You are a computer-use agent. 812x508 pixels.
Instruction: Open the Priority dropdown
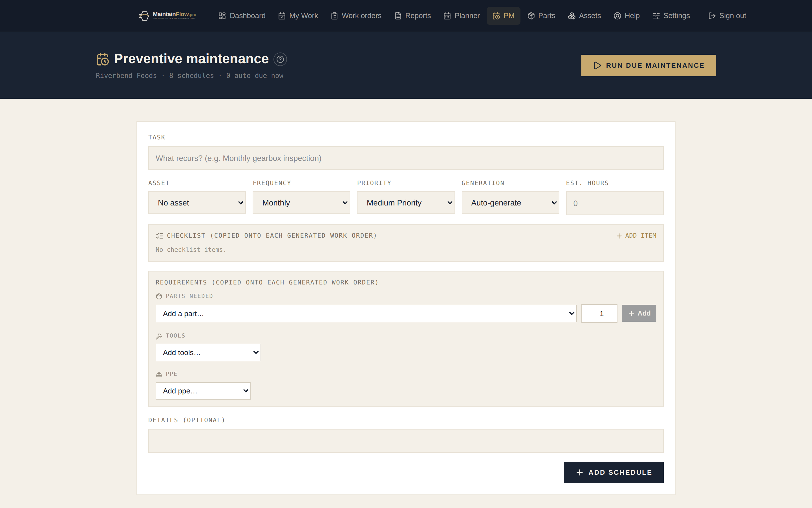pos(406,203)
